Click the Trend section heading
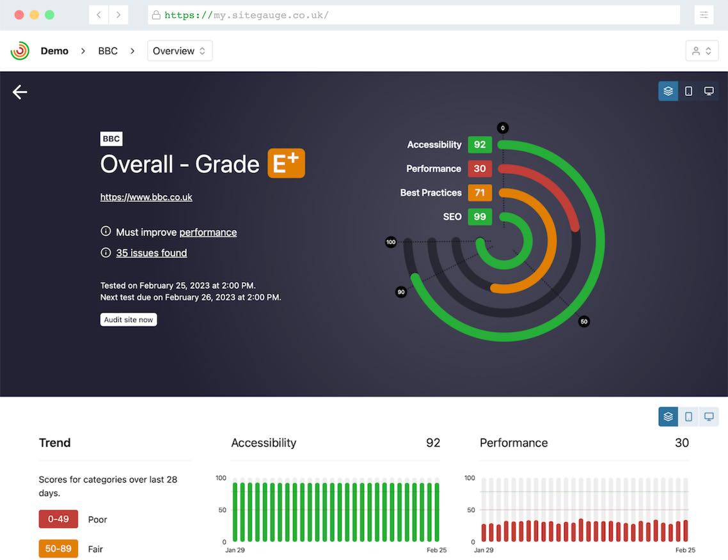The width and height of the screenshot is (728, 560). (x=55, y=443)
